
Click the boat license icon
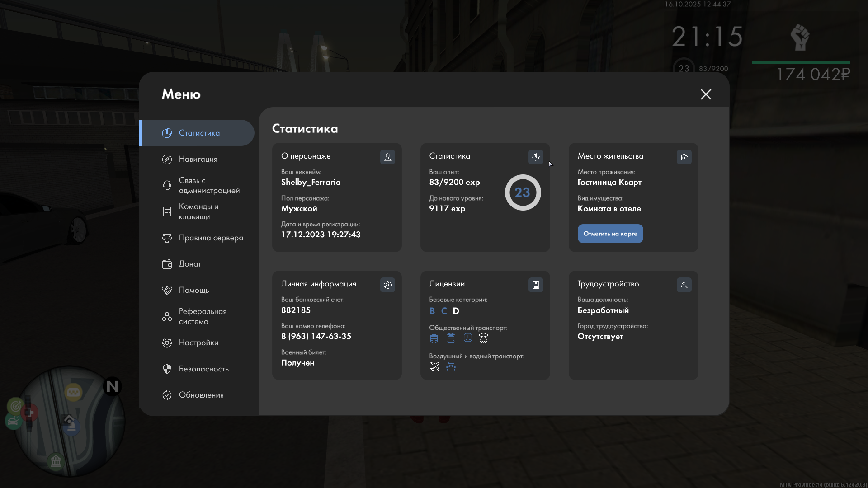pos(451,367)
